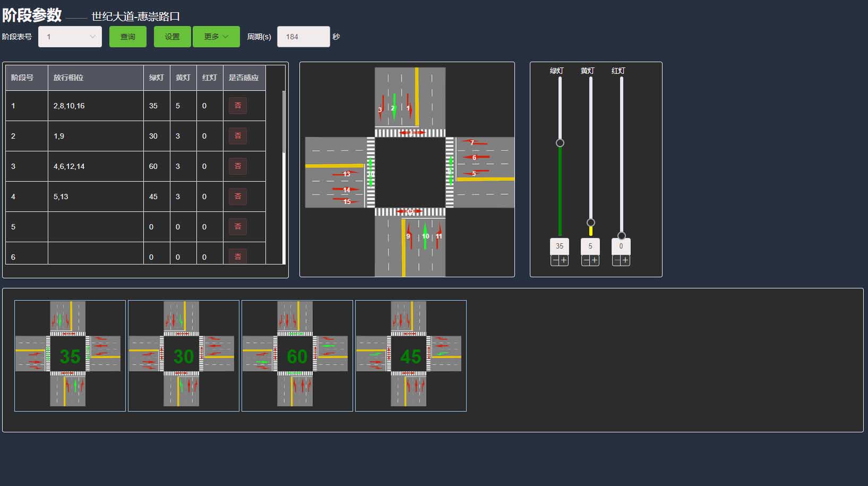Image resolution: width=868 pixels, height=486 pixels.
Task: Decrease green light time with minus button
Action: tap(555, 260)
